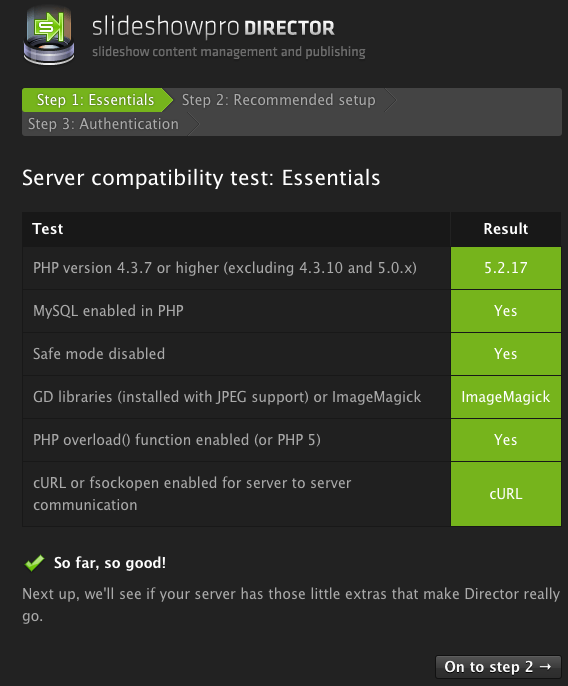Go to Step 3: Authentication tab
The height and width of the screenshot is (686, 568).
tap(104, 124)
